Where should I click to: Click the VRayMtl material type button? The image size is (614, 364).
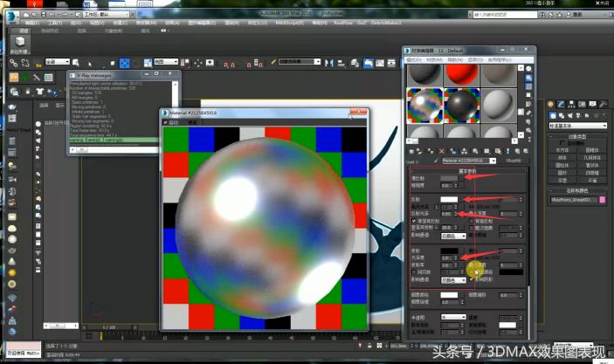[x=514, y=161]
